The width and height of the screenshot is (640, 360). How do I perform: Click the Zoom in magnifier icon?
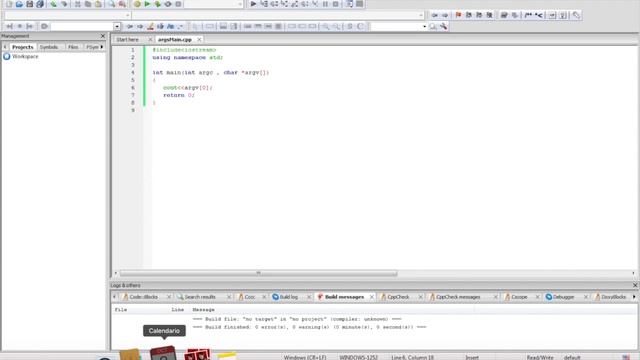(325, 27)
